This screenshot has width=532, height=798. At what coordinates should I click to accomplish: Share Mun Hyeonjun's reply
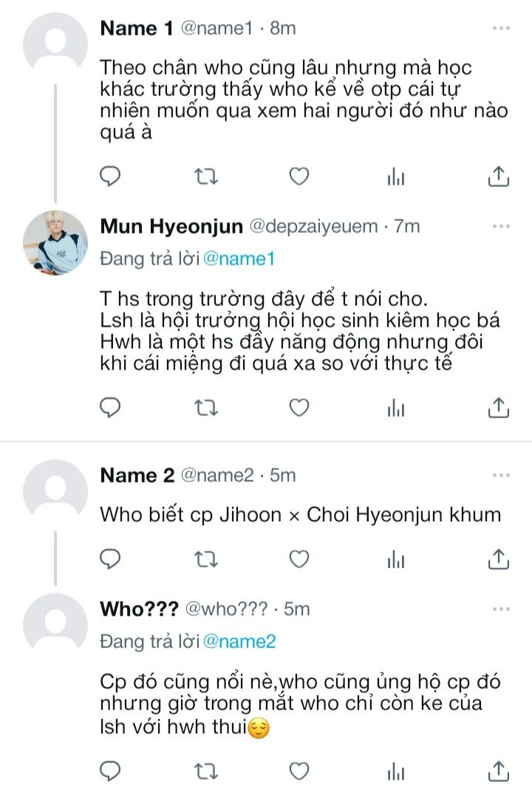499,407
